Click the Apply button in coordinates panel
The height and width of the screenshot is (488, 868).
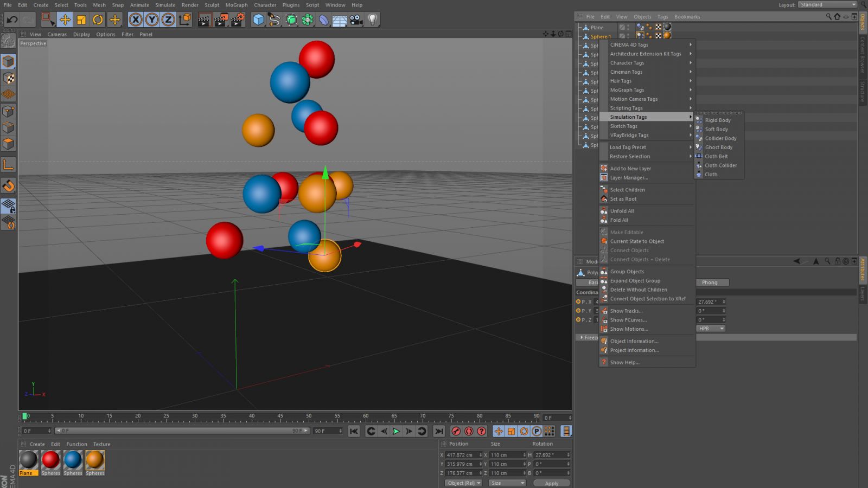551,483
